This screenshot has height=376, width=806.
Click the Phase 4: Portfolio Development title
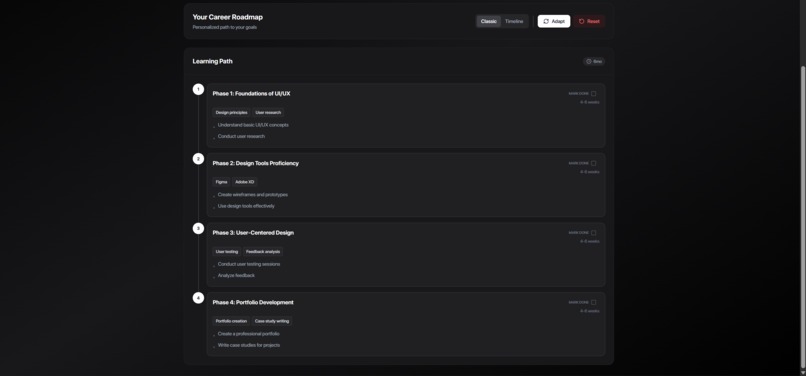tap(253, 302)
